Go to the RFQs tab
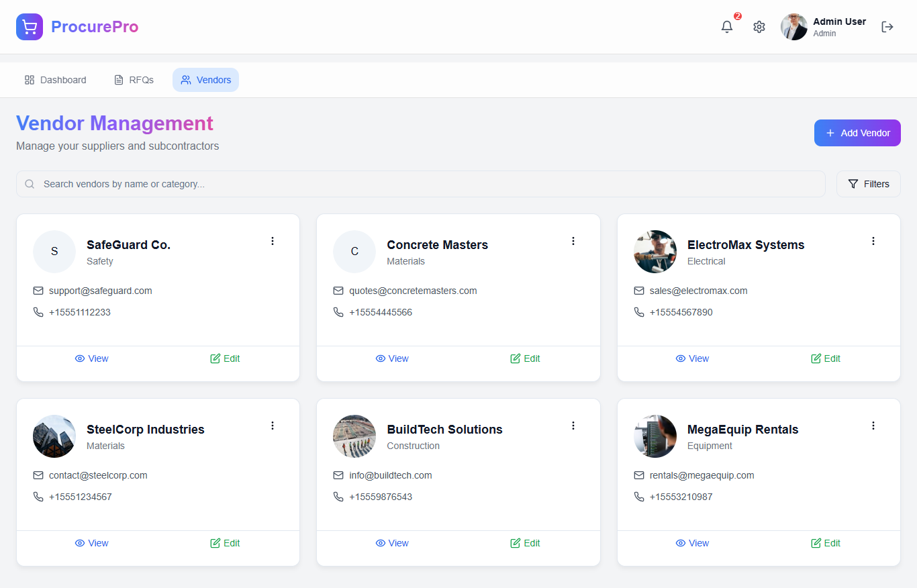 pyautogui.click(x=134, y=80)
